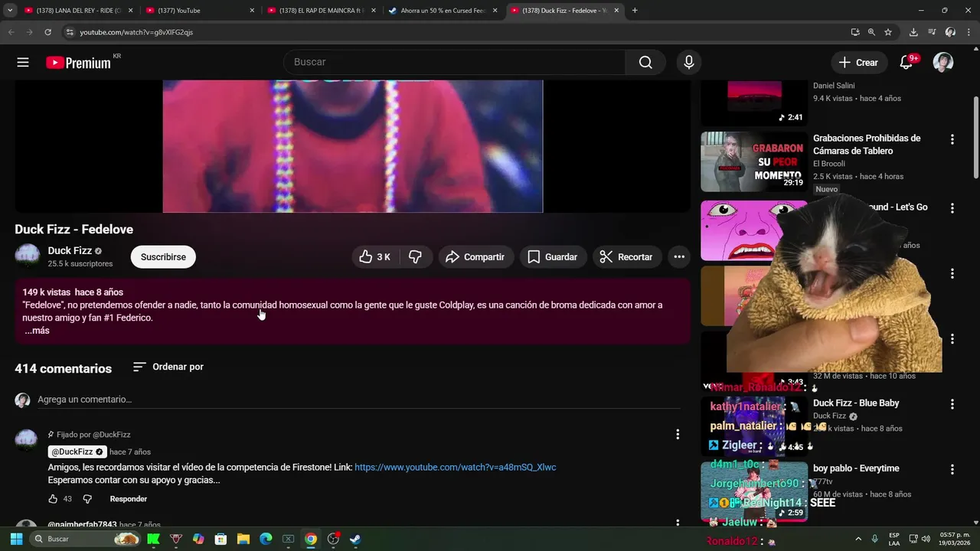This screenshot has width=980, height=551.
Task: Open the notifications bell
Action: (906, 63)
